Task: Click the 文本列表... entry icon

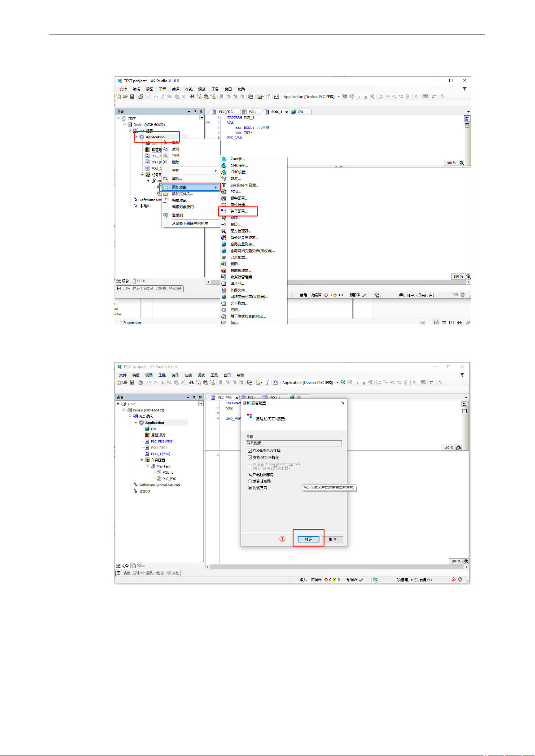Action: point(224,303)
